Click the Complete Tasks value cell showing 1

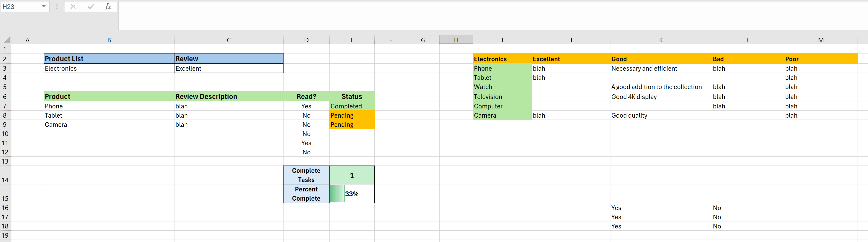coord(351,175)
